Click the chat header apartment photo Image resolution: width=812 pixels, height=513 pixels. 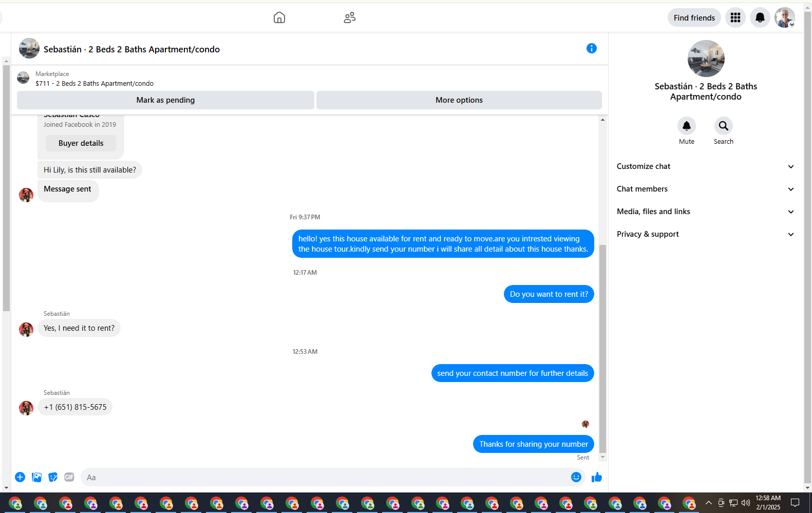[29, 48]
